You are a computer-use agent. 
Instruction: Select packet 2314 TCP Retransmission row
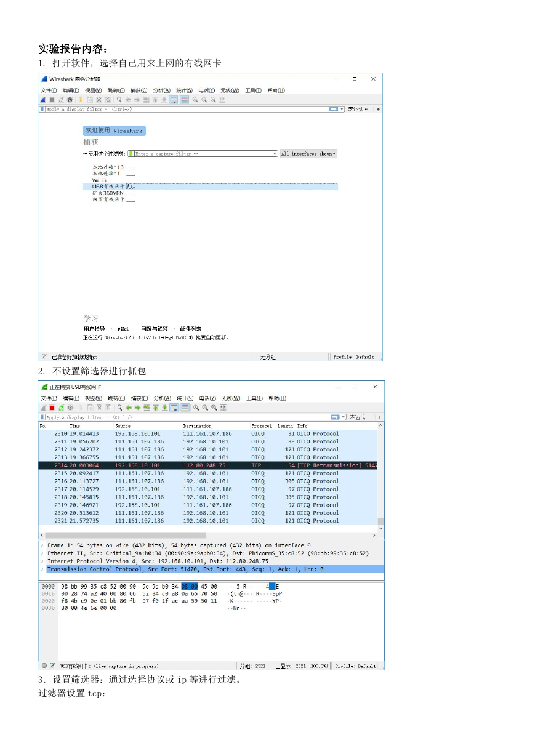pyautogui.click(x=208, y=465)
